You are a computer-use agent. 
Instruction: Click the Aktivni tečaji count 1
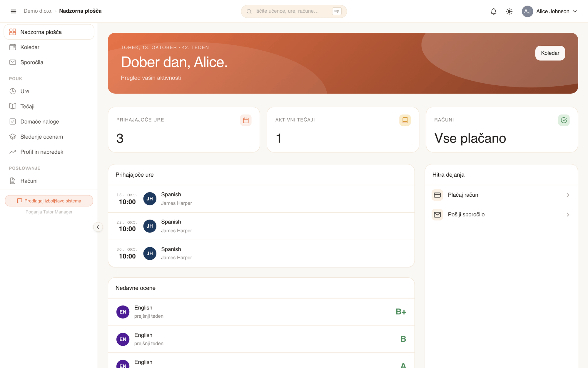coord(279,138)
